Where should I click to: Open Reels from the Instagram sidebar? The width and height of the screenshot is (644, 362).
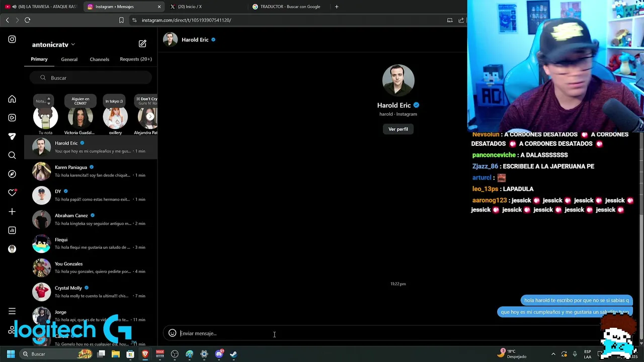pyautogui.click(x=12, y=118)
